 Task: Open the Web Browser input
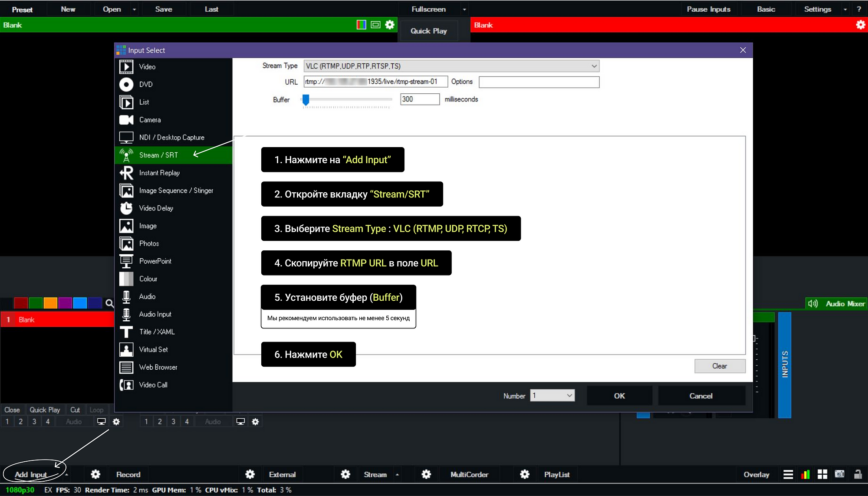(173, 368)
